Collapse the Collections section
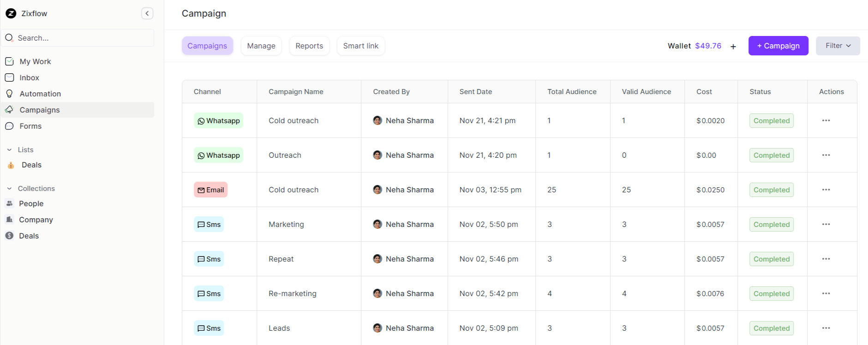This screenshot has width=868, height=345. pos(9,189)
